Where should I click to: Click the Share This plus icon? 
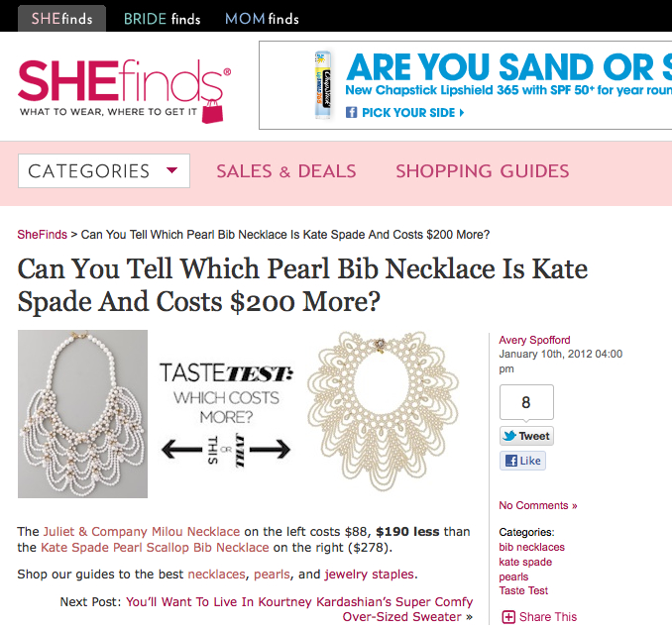(x=508, y=617)
